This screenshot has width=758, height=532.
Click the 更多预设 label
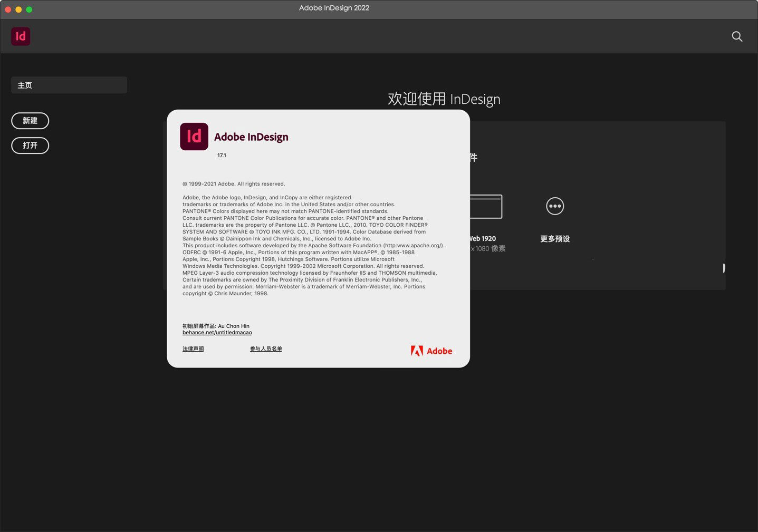(555, 239)
